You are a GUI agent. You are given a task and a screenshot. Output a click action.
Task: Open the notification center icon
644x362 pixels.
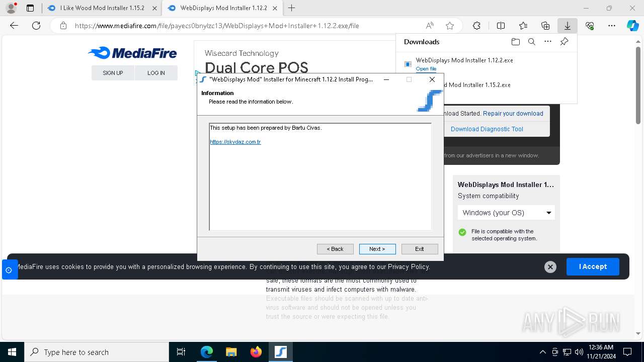pyautogui.click(x=627, y=352)
